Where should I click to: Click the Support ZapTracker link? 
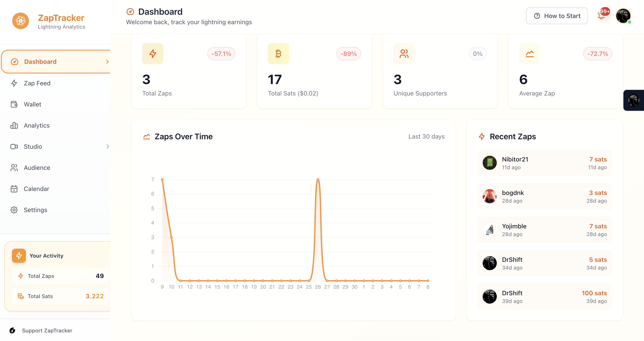pyautogui.click(x=47, y=330)
